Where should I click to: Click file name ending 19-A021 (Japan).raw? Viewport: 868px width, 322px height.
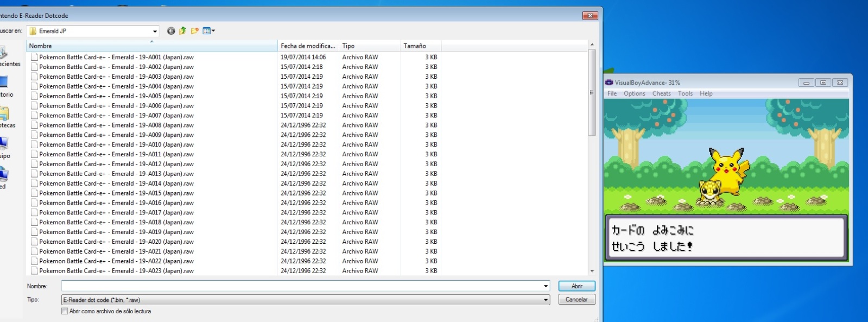[116, 251]
